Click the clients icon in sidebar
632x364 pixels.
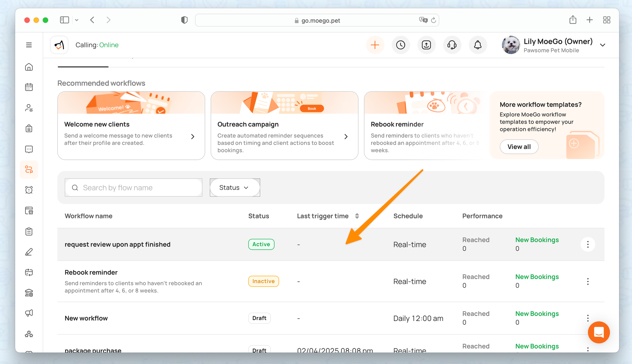[29, 108]
